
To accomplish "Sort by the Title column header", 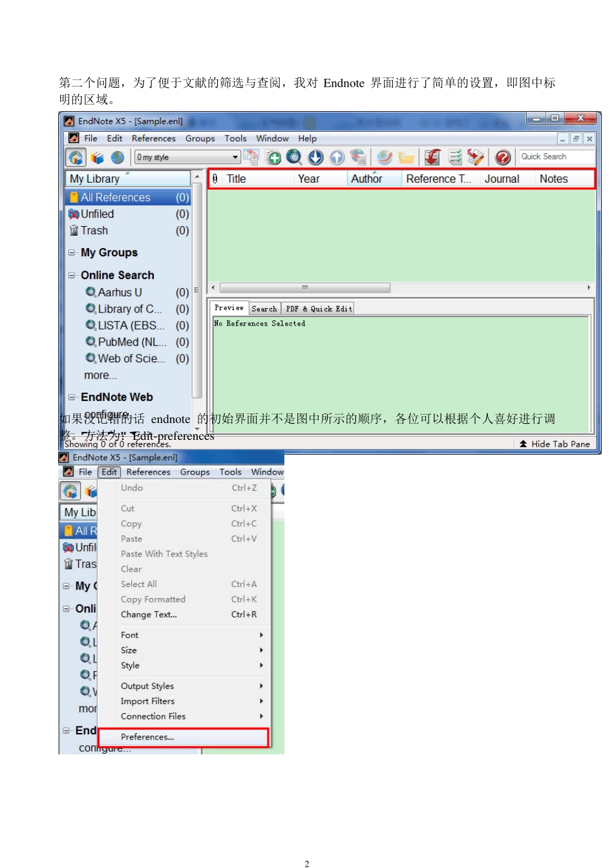I will (257, 179).
